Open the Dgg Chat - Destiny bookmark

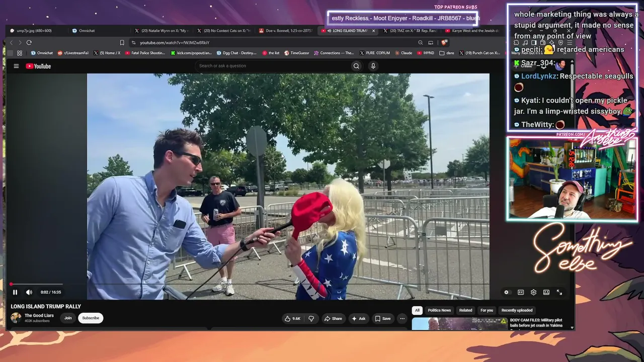click(236, 53)
